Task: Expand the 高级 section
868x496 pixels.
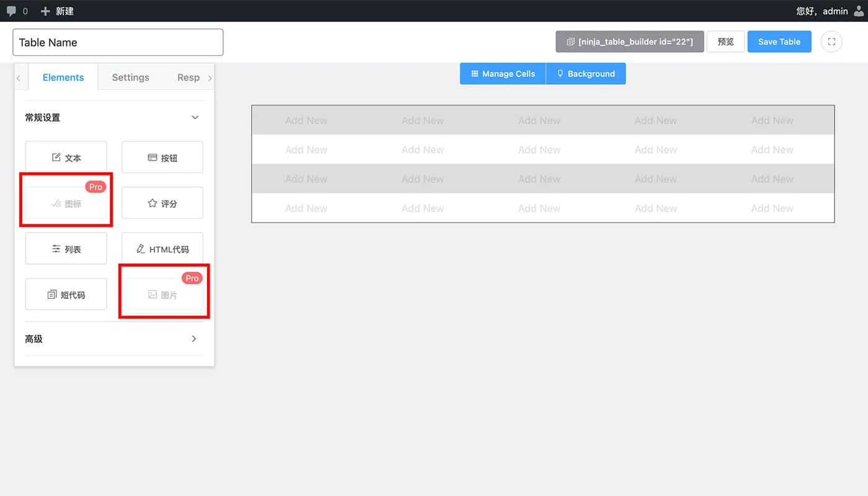Action: pos(193,339)
